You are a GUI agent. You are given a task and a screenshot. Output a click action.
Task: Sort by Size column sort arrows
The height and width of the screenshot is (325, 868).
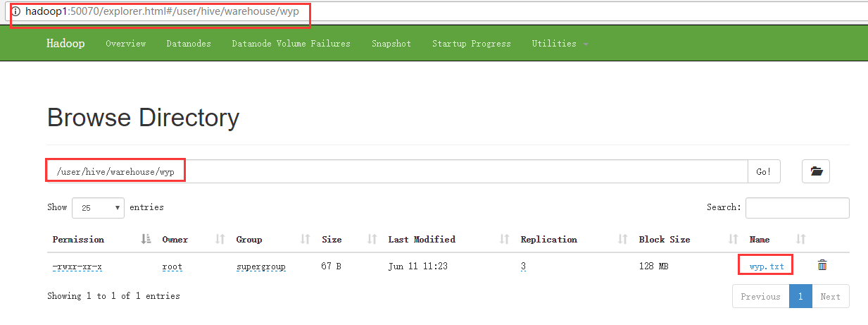click(372, 240)
